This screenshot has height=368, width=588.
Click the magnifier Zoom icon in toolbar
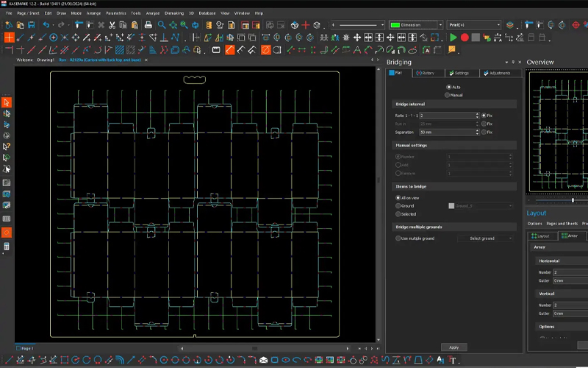162,25
